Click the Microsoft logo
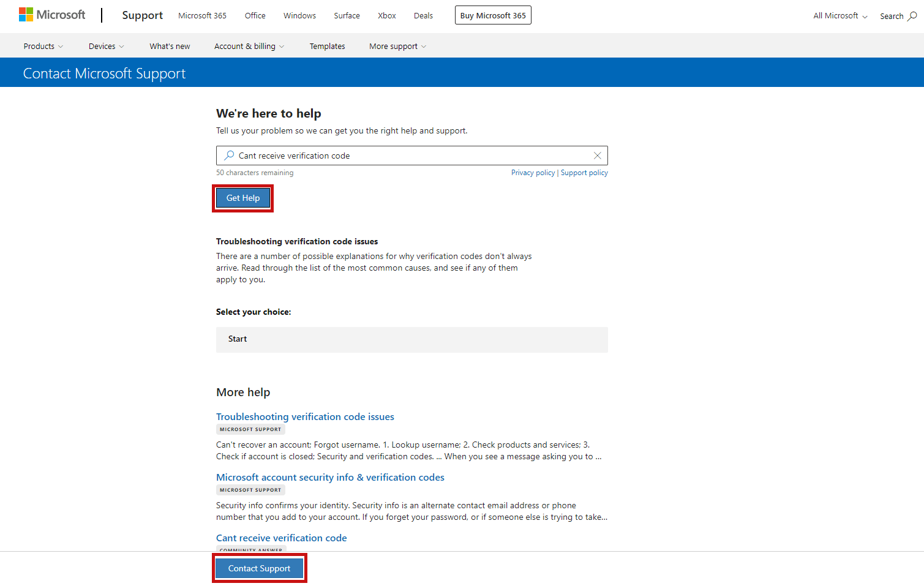The image size is (924, 586). (52, 15)
